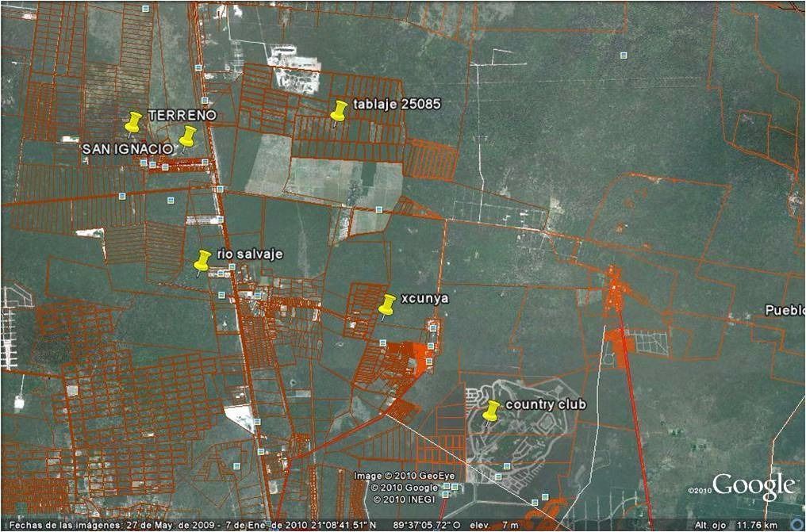Click the eye altitude 11.76 km readout
The image size is (806, 532).
click(x=747, y=525)
